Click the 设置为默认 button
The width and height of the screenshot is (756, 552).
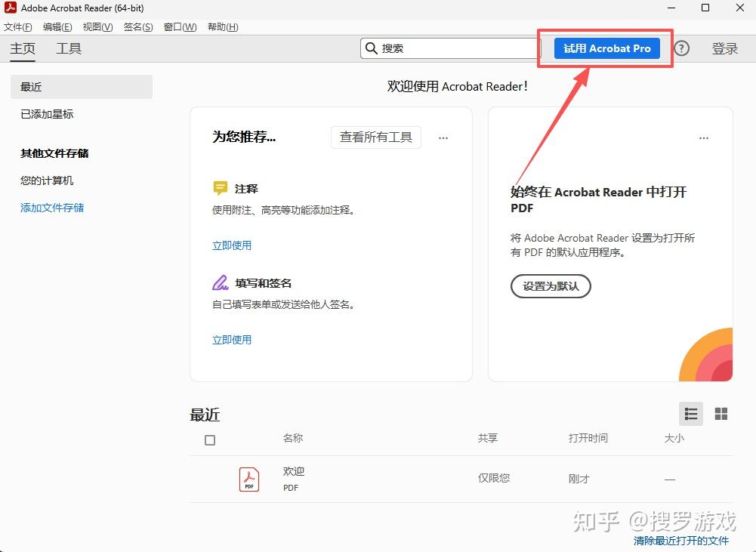(551, 286)
